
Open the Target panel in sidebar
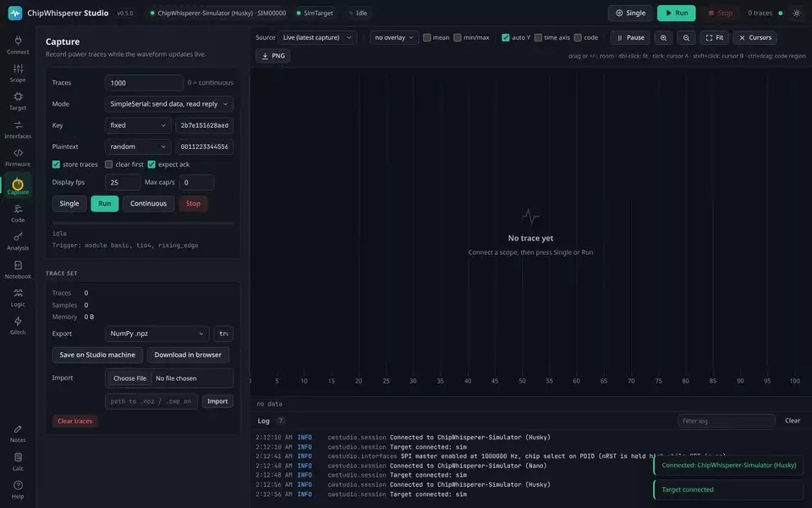18,101
